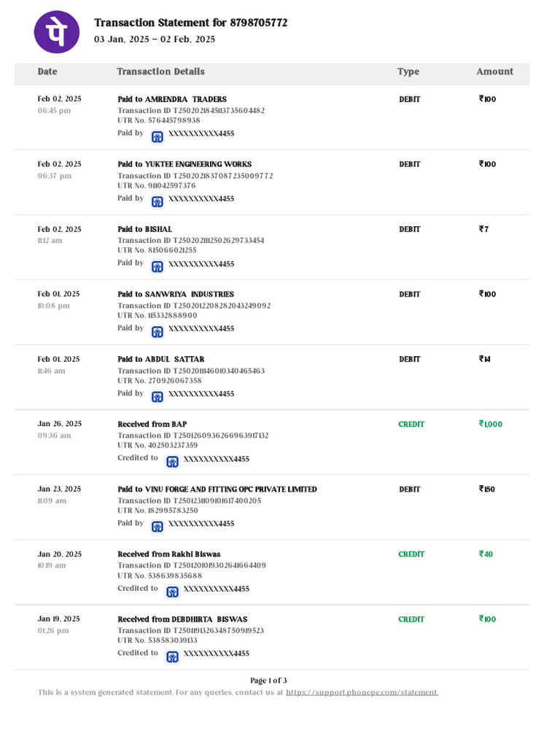Click bank icon in YUKTEE ENGINEERING WORKS row
The width and height of the screenshot is (560, 747).
(x=157, y=201)
